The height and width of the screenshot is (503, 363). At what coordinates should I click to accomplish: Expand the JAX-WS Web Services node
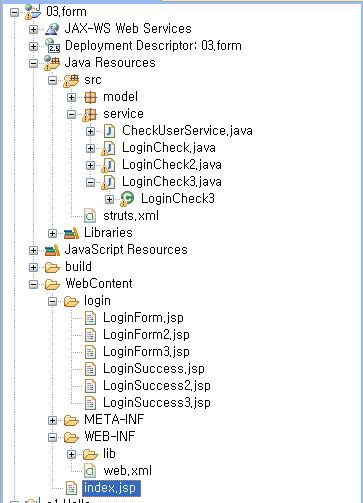(x=33, y=30)
